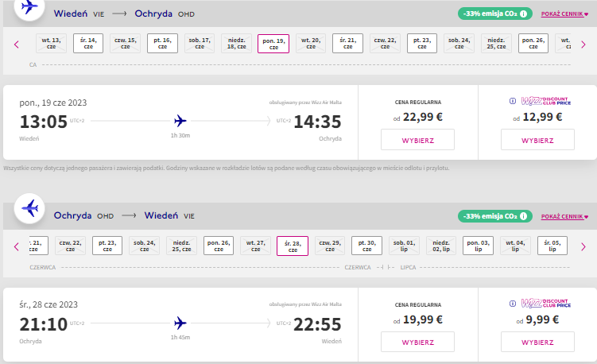The image size is (597, 364).
Task: Choose regular price 22,99 € with Wybierz
Action: point(417,140)
